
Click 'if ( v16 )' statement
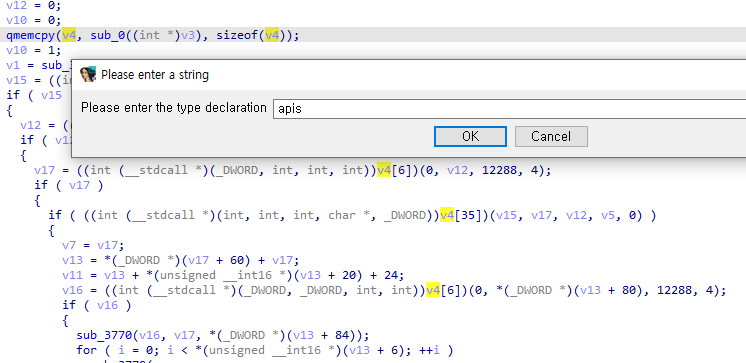point(97,305)
